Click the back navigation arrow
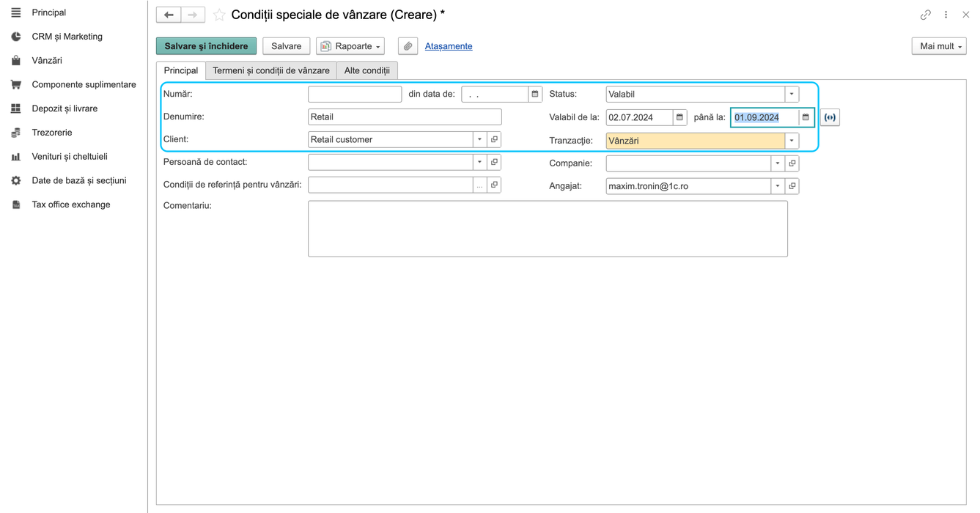 point(169,15)
